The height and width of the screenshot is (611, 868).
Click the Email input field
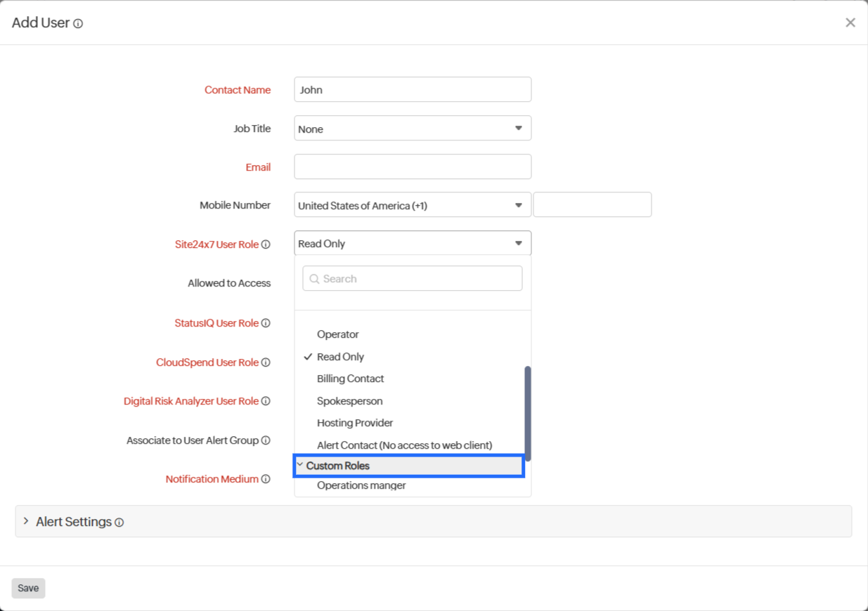[x=413, y=167]
